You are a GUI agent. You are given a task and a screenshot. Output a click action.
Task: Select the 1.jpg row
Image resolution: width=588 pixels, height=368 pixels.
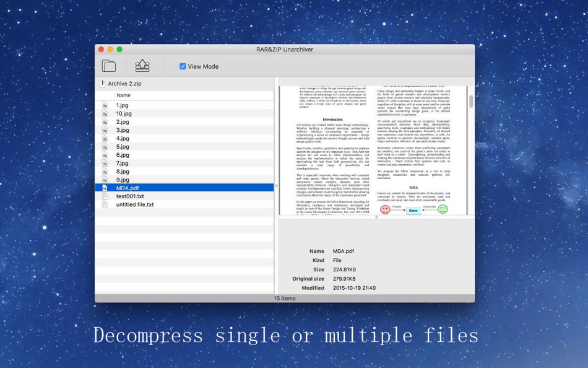184,105
